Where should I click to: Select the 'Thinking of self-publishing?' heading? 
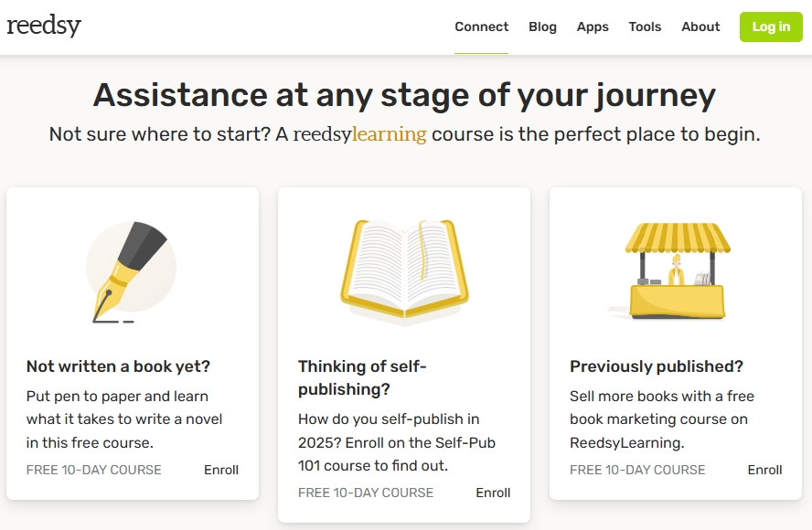click(362, 377)
